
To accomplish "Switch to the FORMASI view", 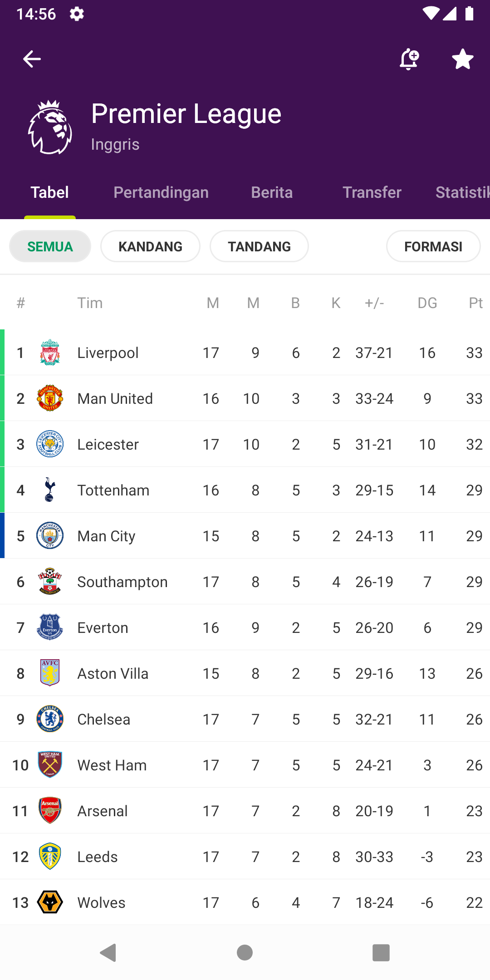I will pos(433,246).
